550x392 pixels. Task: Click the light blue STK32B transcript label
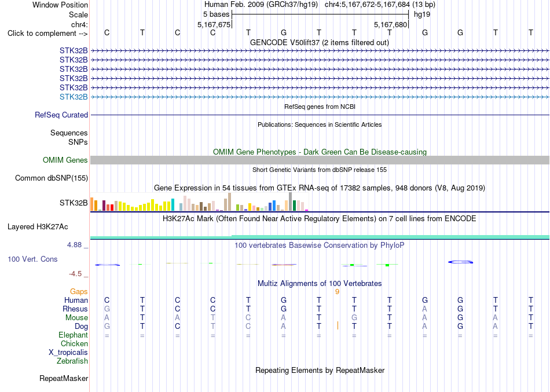coord(74,97)
